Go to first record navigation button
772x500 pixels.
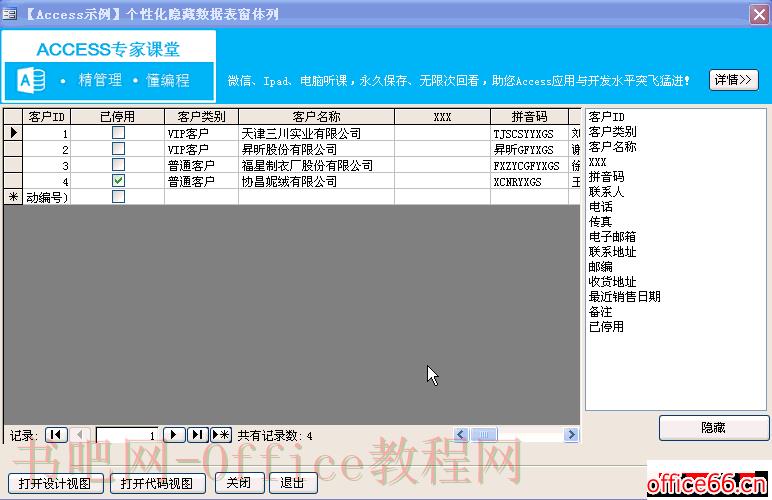click(x=56, y=435)
